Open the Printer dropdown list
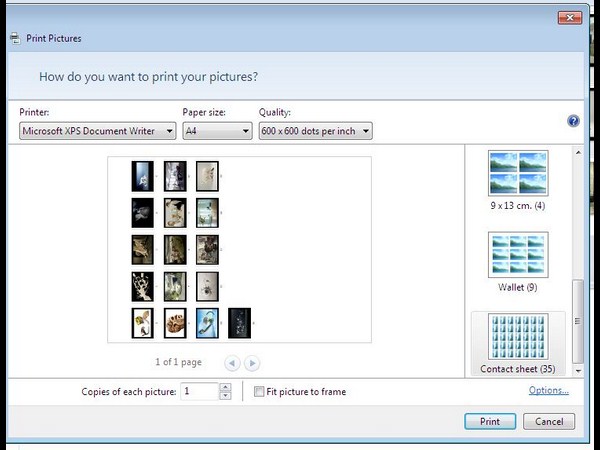Image resolution: width=600 pixels, height=450 pixels. [98, 131]
